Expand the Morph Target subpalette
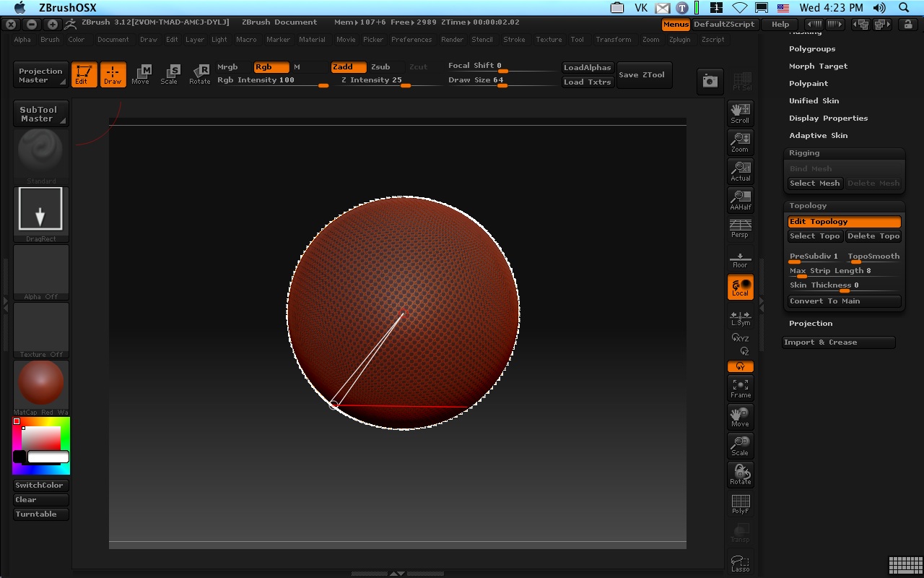This screenshot has width=924, height=578. pyautogui.click(x=818, y=66)
